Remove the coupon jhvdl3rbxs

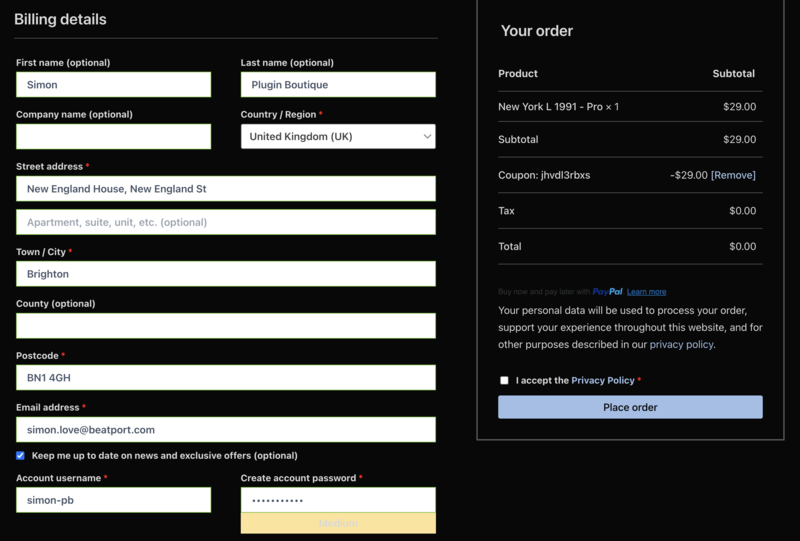pyautogui.click(x=733, y=175)
